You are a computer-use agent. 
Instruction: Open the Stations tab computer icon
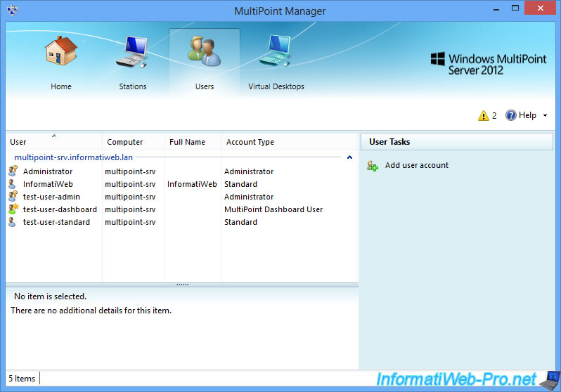click(132, 54)
